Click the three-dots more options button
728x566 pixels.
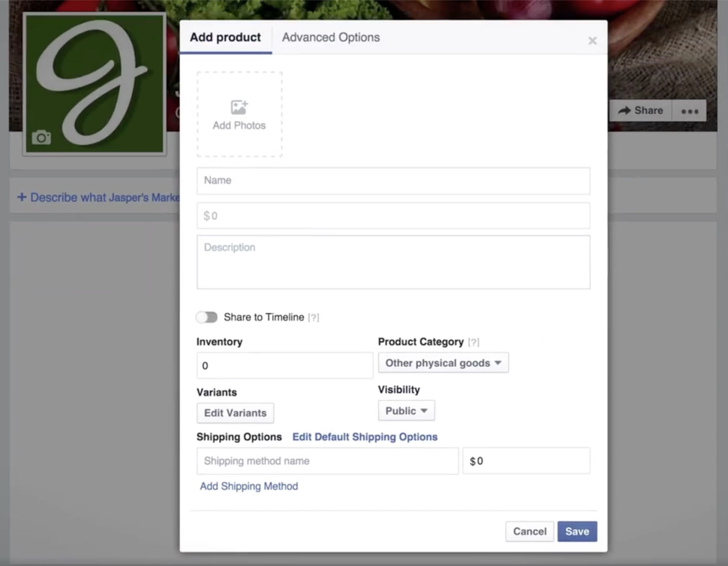pos(689,111)
